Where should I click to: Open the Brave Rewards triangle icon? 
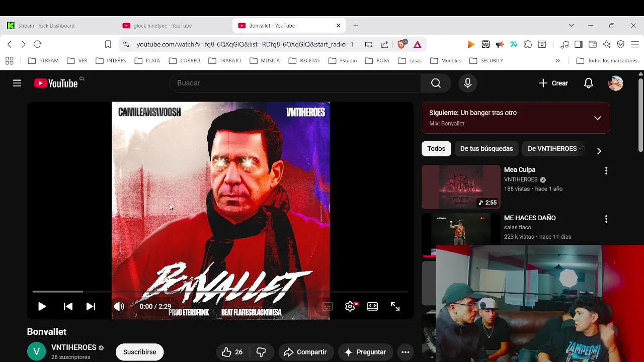(x=418, y=44)
